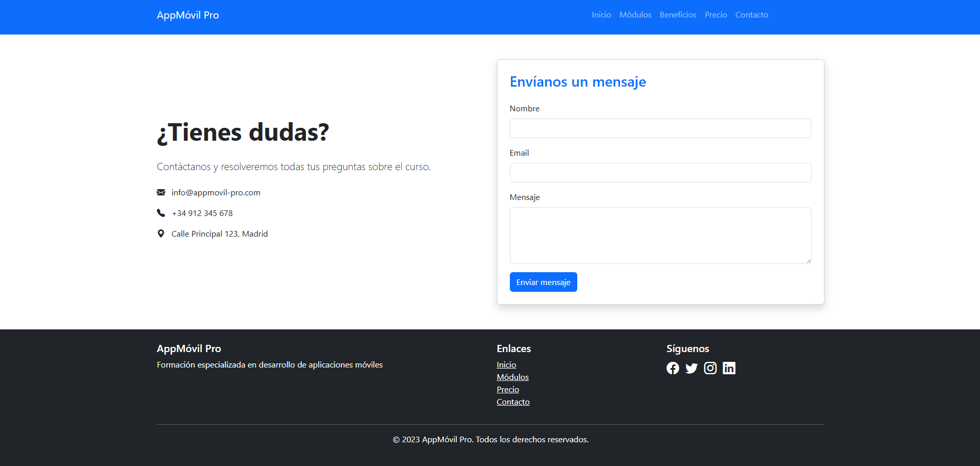
Task: Focus the Nombre input field
Action: 661,128
